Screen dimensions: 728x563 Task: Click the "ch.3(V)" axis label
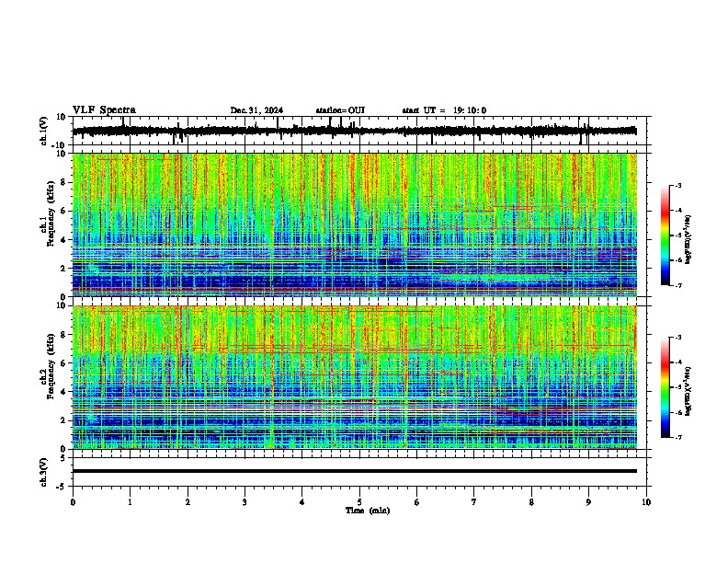[44, 472]
